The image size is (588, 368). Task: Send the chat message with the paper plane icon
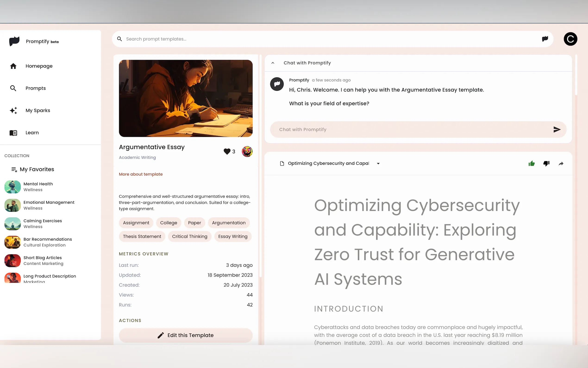coord(557,129)
